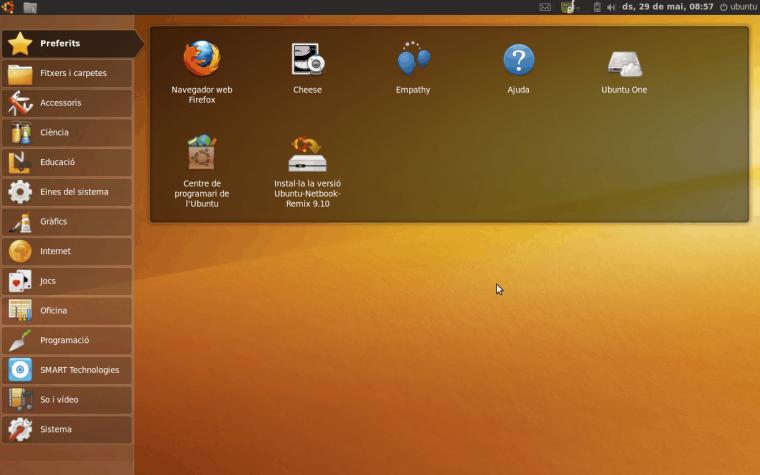
Task: Open the mail envelope indicator
Action: pos(545,7)
